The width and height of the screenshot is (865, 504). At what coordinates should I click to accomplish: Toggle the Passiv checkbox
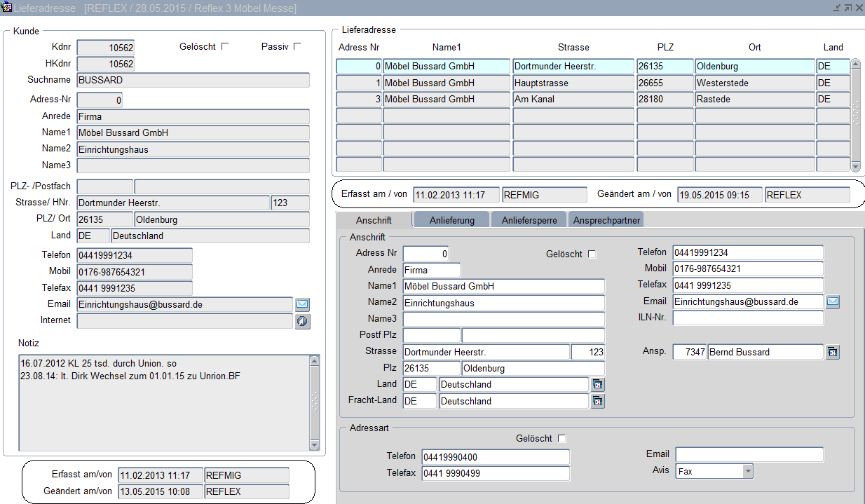coord(297,47)
